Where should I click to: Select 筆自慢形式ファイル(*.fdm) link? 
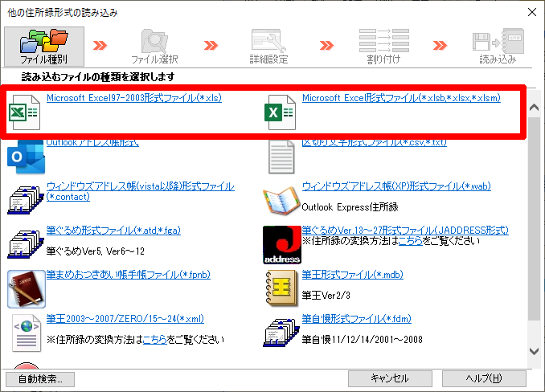(x=357, y=318)
